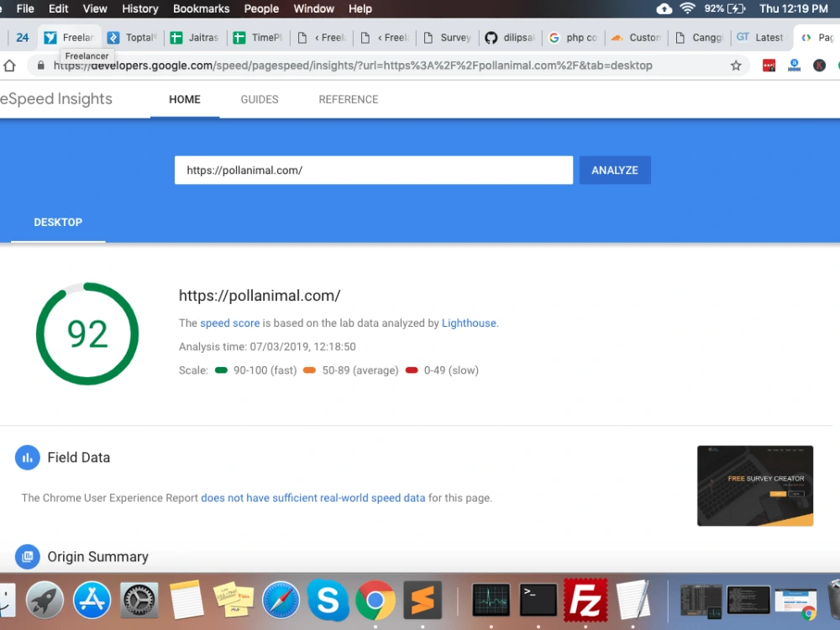Screen dimensions: 840x630
Task: Switch to the TimePl spreadsheet tab
Action: click(258, 38)
